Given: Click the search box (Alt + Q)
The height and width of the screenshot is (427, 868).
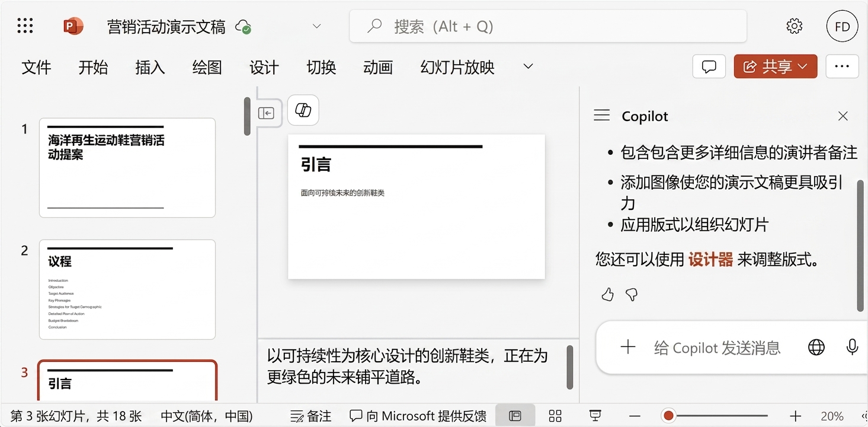Looking at the screenshot, I should (x=548, y=26).
